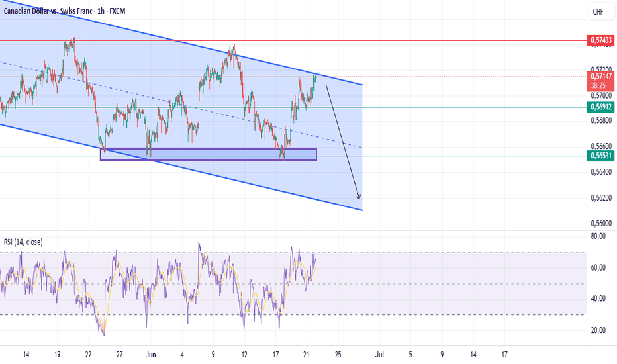Select the green 0,56531 price label

(x=601, y=156)
